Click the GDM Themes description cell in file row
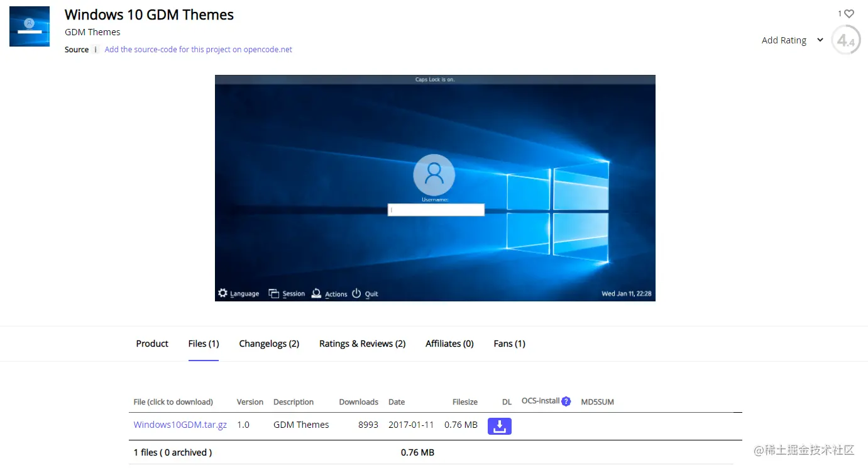The width and height of the screenshot is (868, 470). [301, 425]
